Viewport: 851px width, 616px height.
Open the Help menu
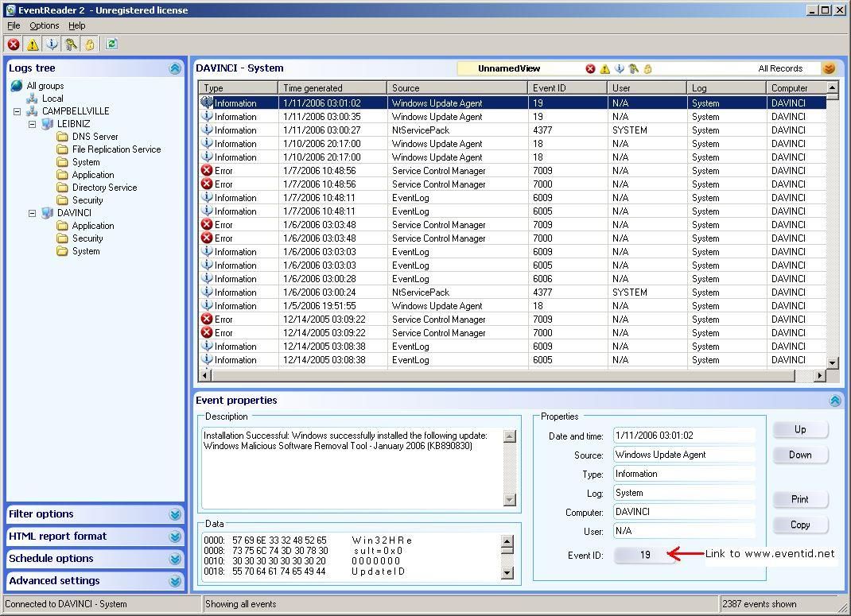(76, 25)
